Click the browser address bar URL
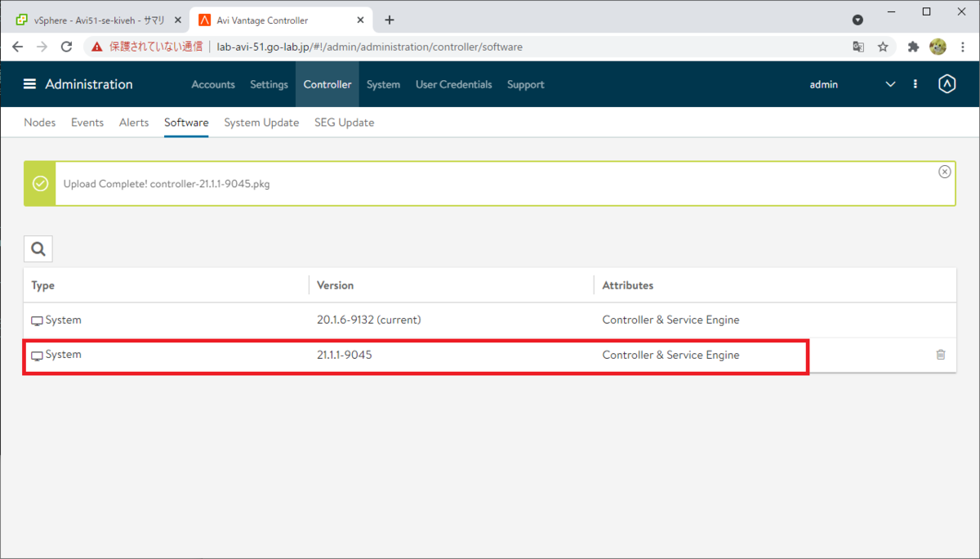The image size is (980, 559). point(369,47)
